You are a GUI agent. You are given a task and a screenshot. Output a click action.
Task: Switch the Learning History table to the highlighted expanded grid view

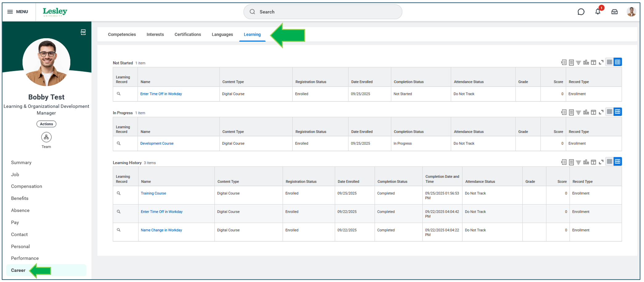click(618, 162)
